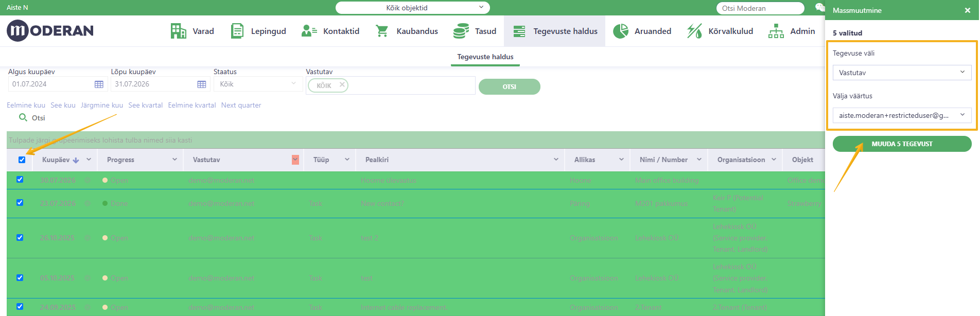This screenshot has width=980, height=316.
Task: Open the Kõik objektid dropdown
Action: 413,8
